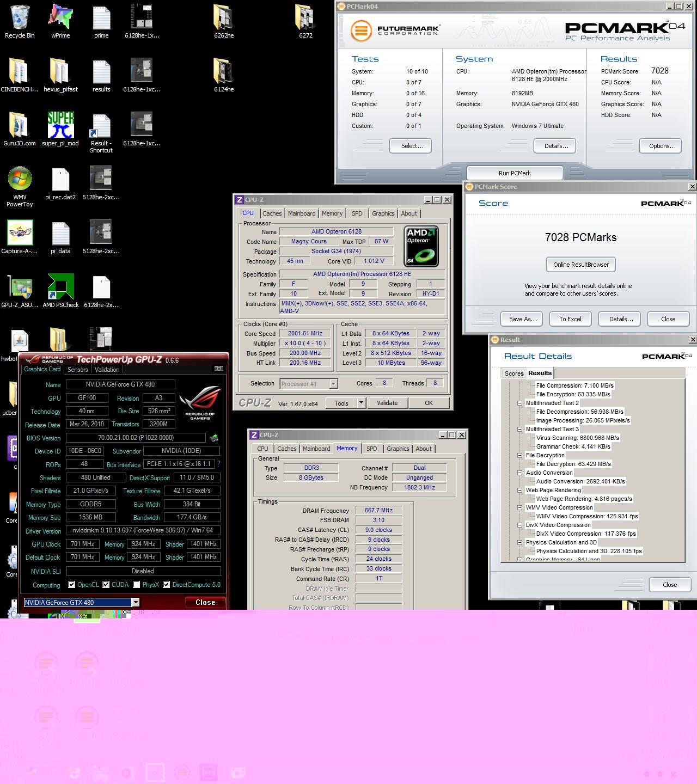Click the Close button in Result Details window
697x784 pixels.
(670, 585)
